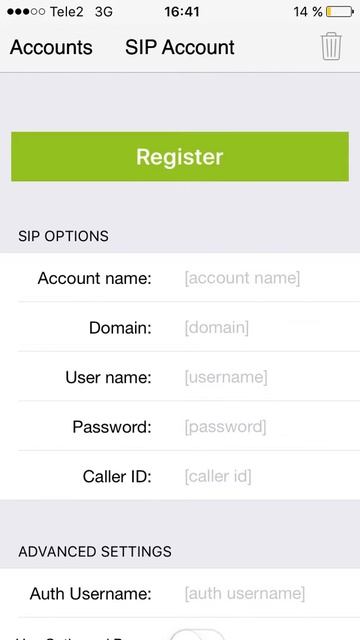Image resolution: width=360 pixels, height=640 pixels.
Task: Tap the SIP Account title
Action: (180, 47)
